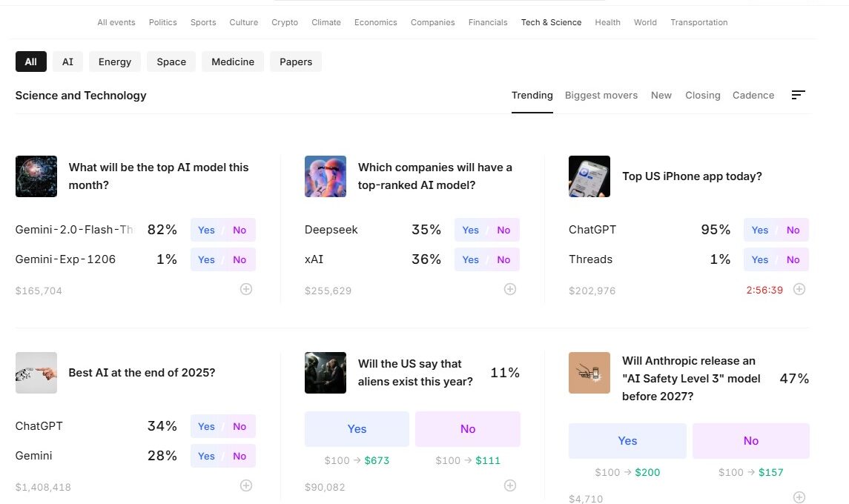Add the Anthropic ASL-3 market via plus icon
Image resolution: width=849 pixels, height=504 pixels.
[x=799, y=497]
